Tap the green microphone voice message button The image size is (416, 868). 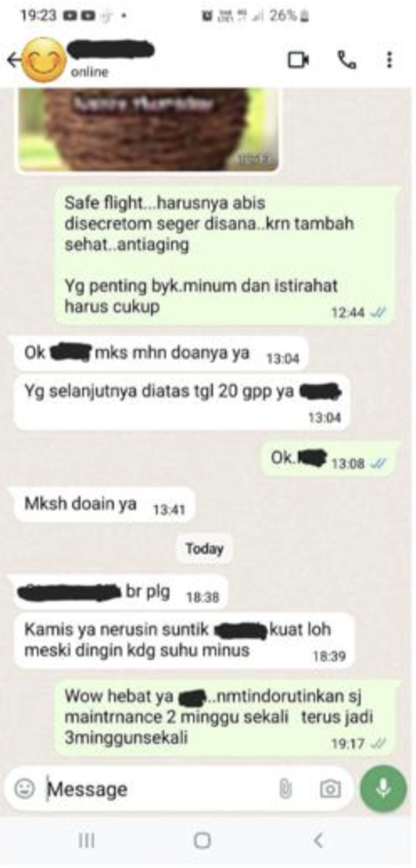[x=383, y=788]
